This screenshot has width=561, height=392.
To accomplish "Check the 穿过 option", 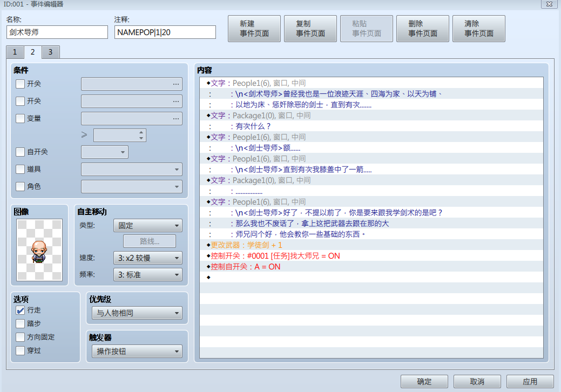I will pos(21,350).
